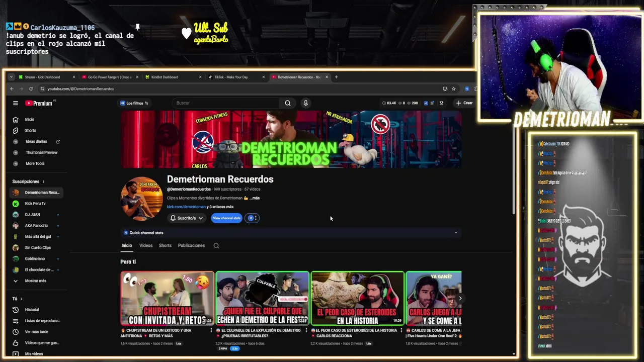Open Ver más tarde in the sidebar
The width and height of the screenshot is (644, 362).
[35, 332]
